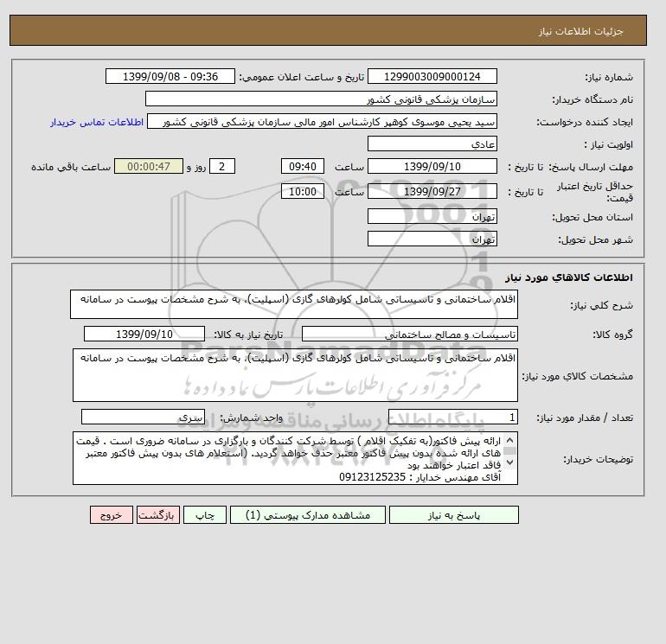666x644 pixels.
Task: Select the شماره نیاز field 1299003009000124
Action: [432, 76]
